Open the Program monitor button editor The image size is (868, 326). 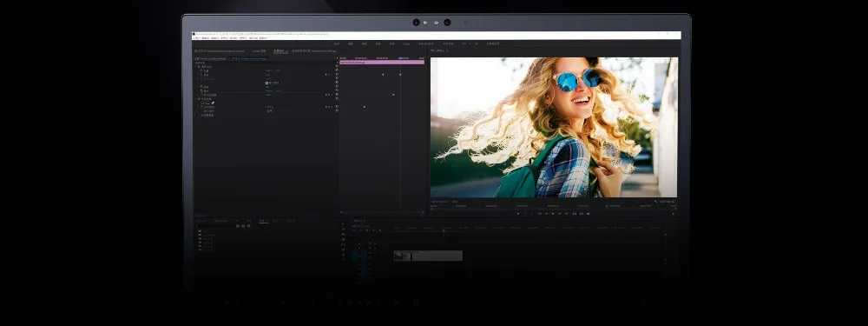(674, 214)
